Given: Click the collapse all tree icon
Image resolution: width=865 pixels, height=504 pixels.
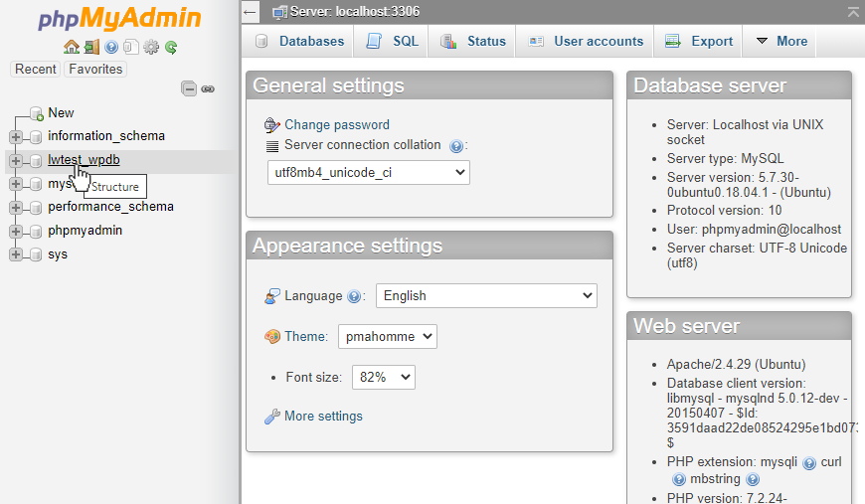Looking at the screenshot, I should click(189, 88).
